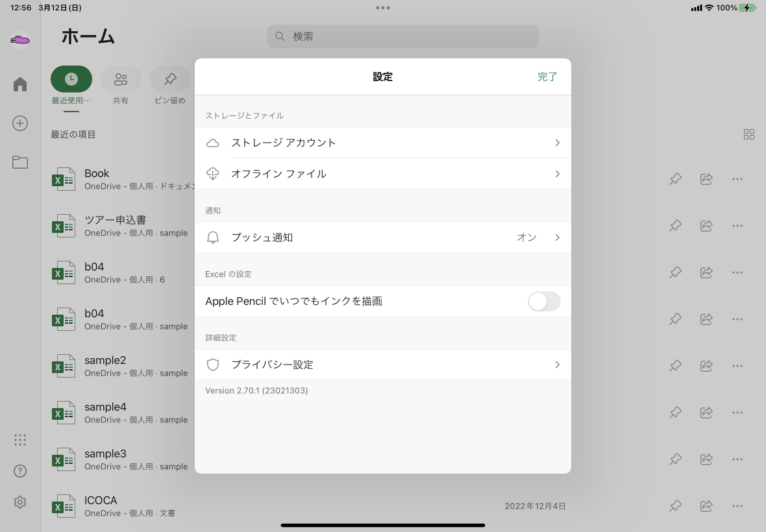Share the Book file
Screen dimensions: 766x532
tap(706, 179)
